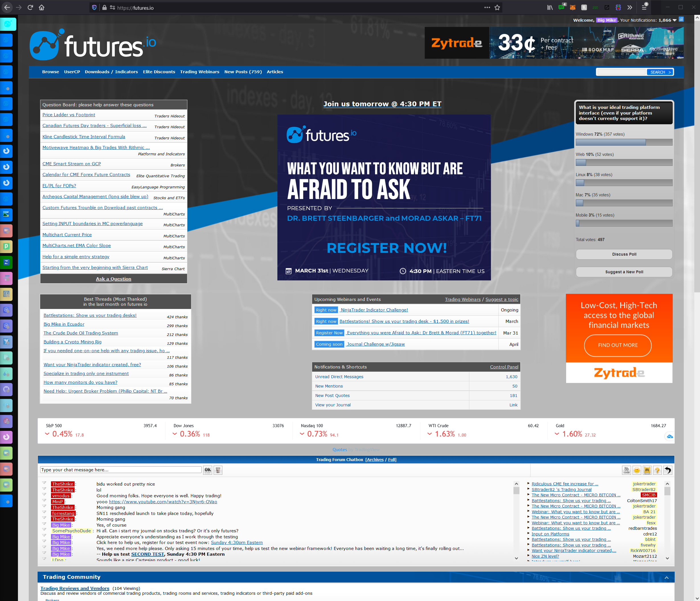Focus the chat message input box
This screenshot has width=700, height=601.
(121, 470)
